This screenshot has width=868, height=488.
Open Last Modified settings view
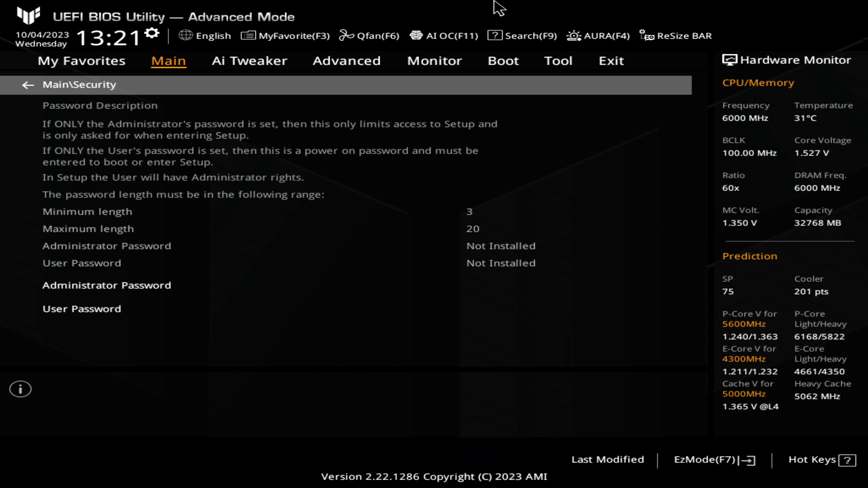(608, 460)
